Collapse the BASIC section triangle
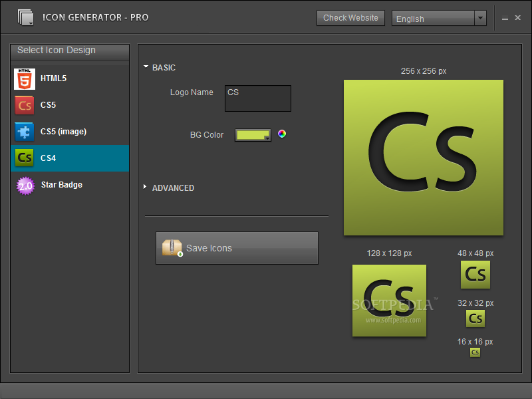Screen dimensions: 532x399 point(146,67)
